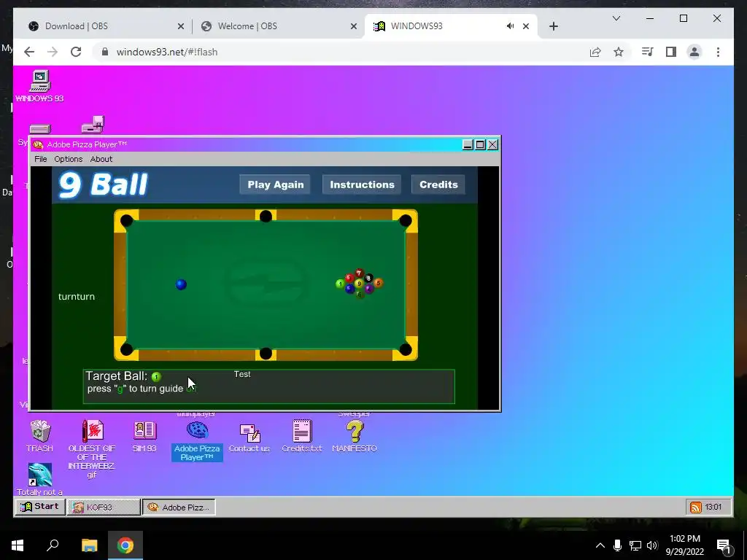
Task: Click the green 1 ball in the rack
Action: click(340, 284)
